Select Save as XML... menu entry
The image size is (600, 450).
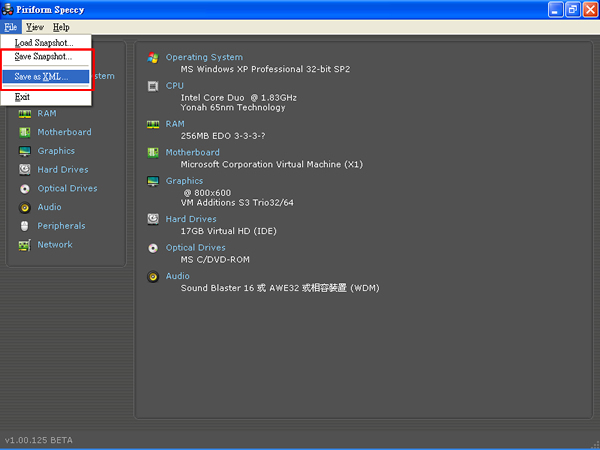46,77
